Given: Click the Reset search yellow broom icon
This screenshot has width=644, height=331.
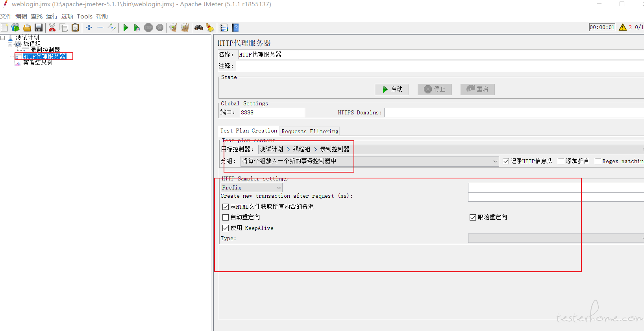Looking at the screenshot, I should click(x=210, y=28).
